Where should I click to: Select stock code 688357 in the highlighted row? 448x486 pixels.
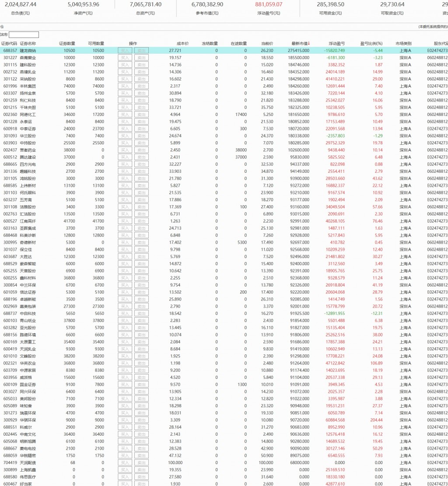click(10, 50)
